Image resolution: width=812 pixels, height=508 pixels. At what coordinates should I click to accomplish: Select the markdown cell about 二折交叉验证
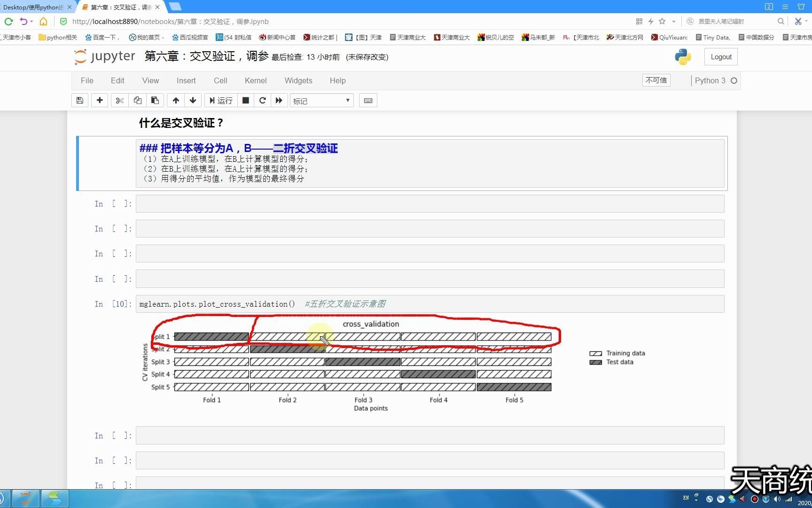point(429,163)
